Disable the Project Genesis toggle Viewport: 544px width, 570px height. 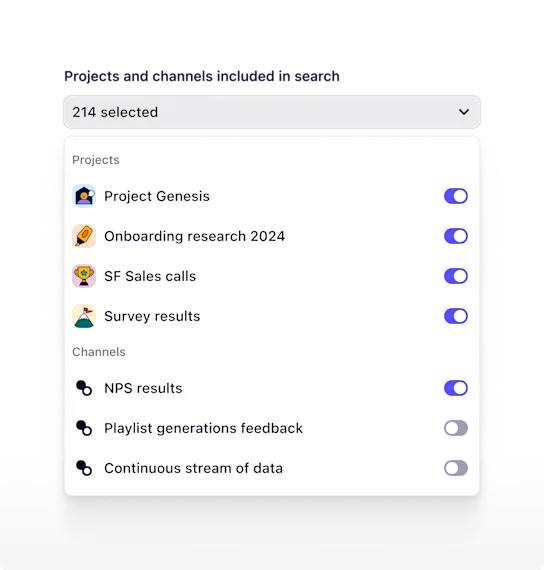pos(456,196)
